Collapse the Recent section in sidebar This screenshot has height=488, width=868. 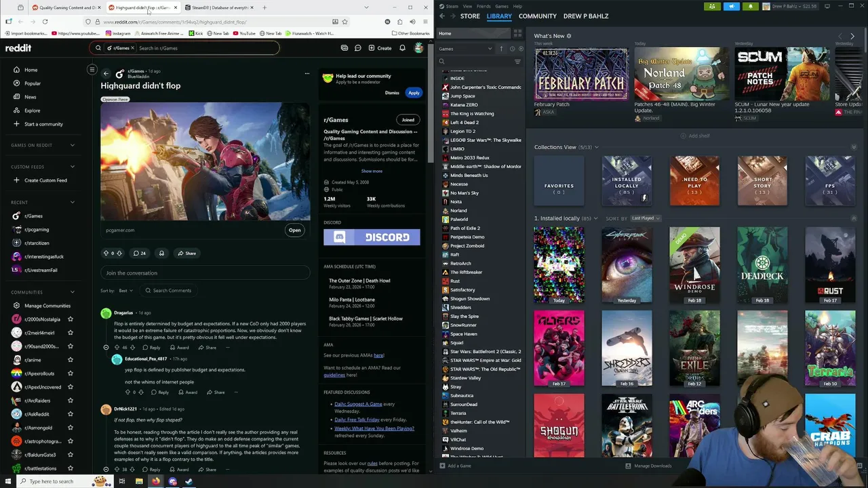coord(73,202)
